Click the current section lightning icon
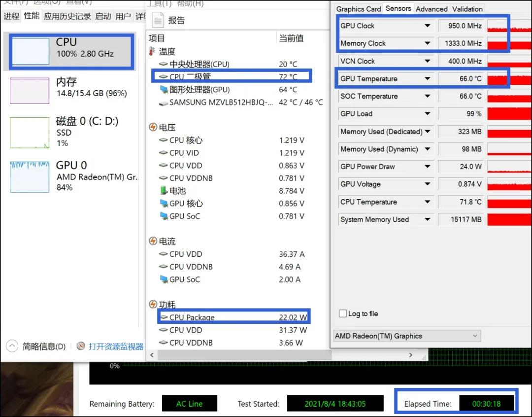 click(153, 242)
